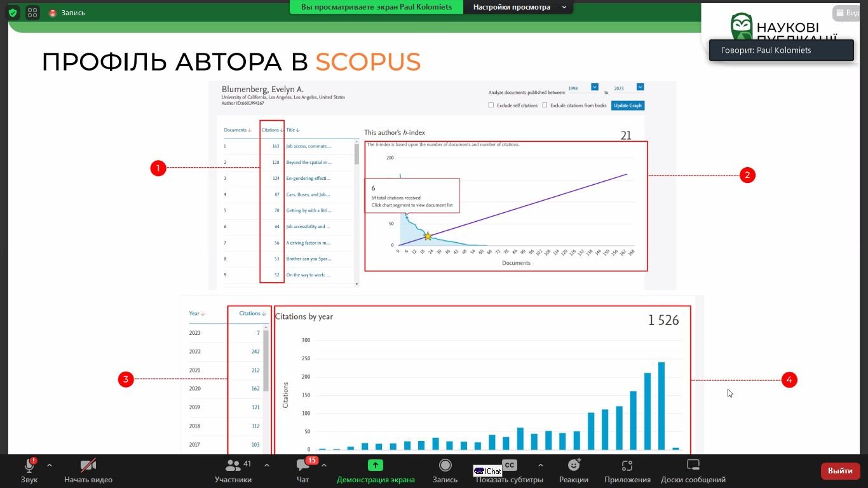This screenshot has width=868, height=488.
Task: Click the Запись recording indicator at top
Action: pyautogui.click(x=67, y=13)
